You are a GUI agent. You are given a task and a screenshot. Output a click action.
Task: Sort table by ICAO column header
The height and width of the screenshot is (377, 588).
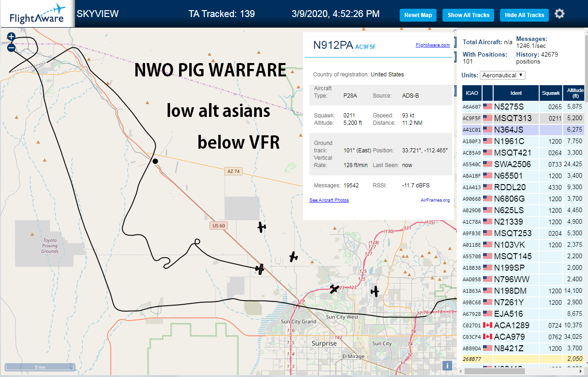[x=472, y=93]
